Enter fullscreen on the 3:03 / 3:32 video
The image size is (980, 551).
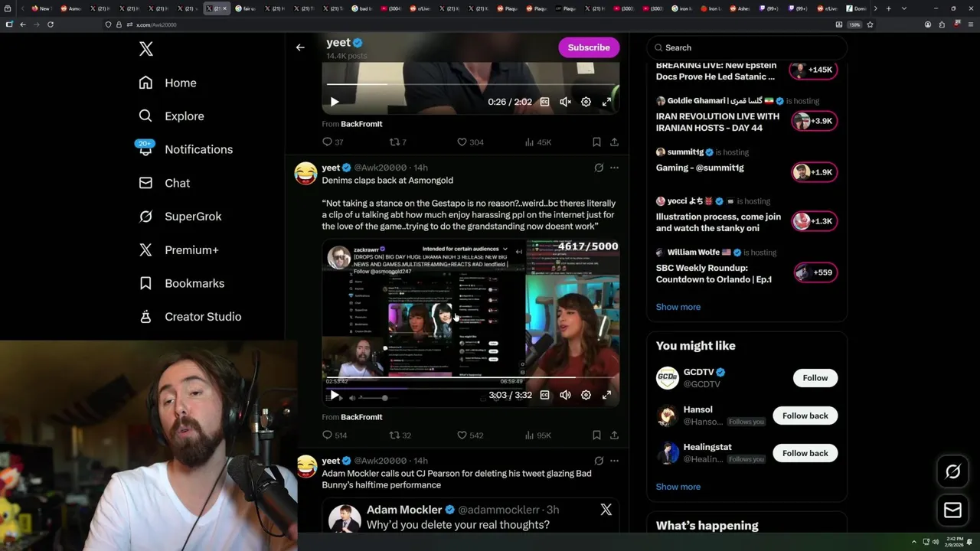606,395
